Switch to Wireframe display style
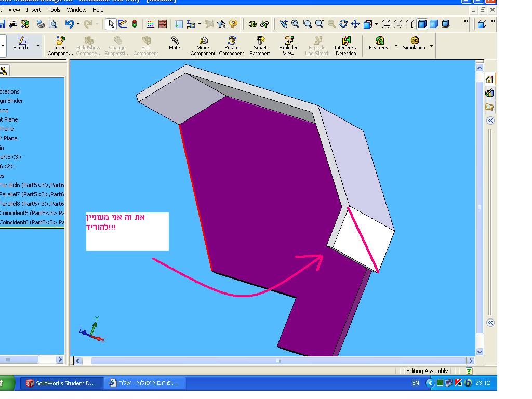This screenshot has height=399, width=532. 386,24
